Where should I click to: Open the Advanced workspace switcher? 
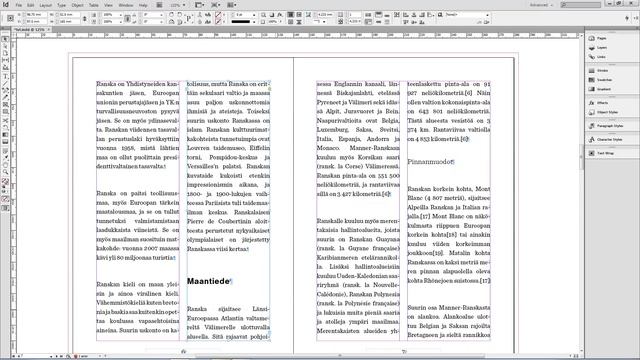[x=542, y=5]
